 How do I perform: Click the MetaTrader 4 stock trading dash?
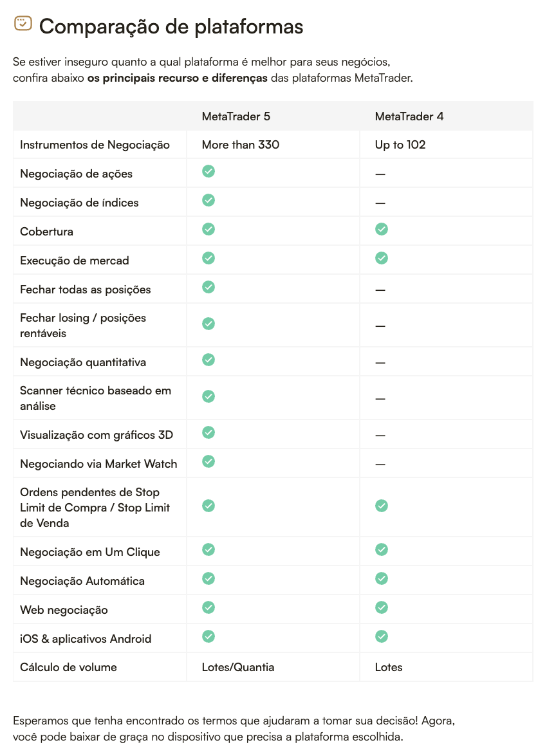[380, 174]
